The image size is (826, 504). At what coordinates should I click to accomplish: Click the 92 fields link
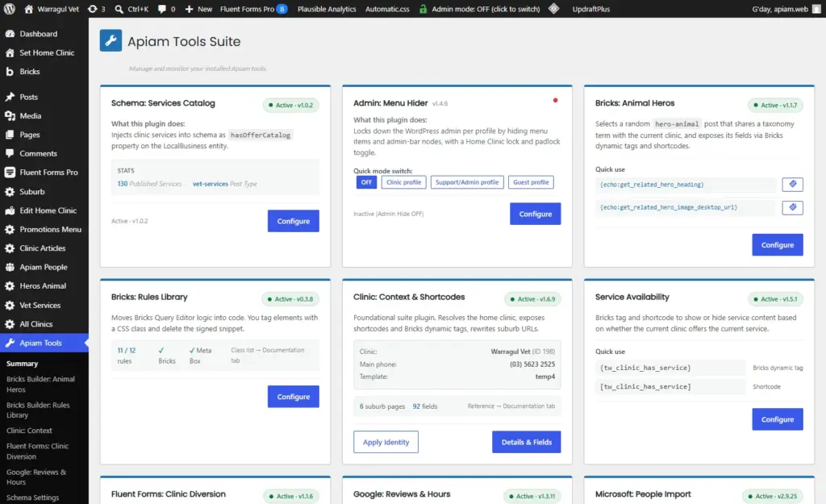click(x=424, y=406)
